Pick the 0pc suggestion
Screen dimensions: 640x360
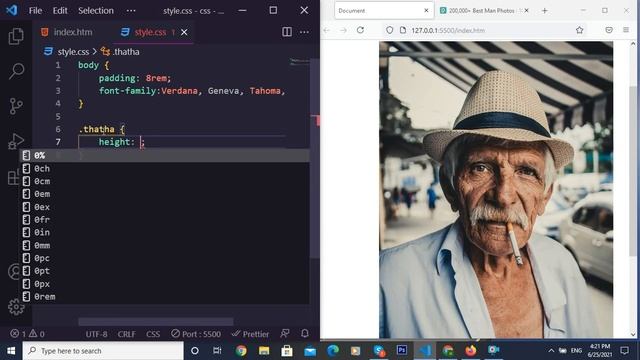coord(165,258)
